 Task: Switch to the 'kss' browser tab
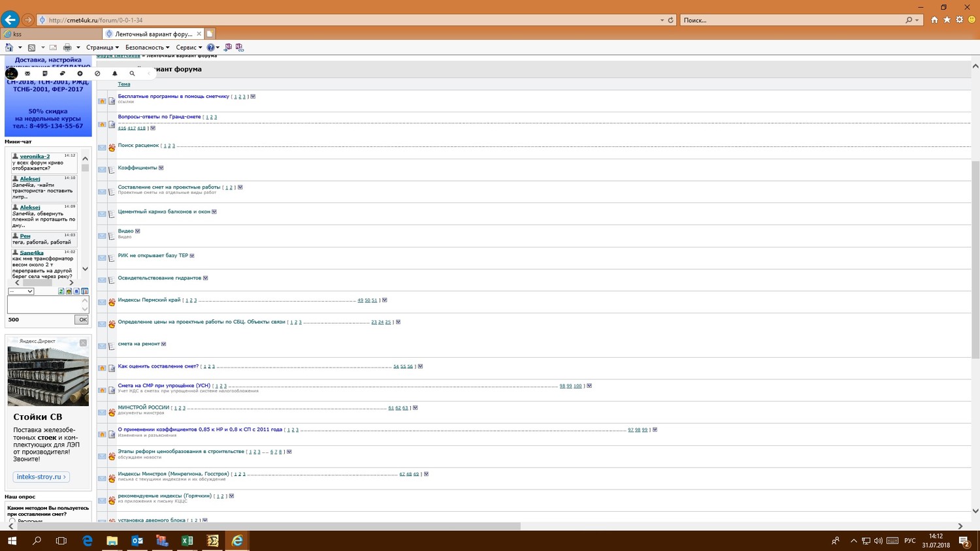51,34
